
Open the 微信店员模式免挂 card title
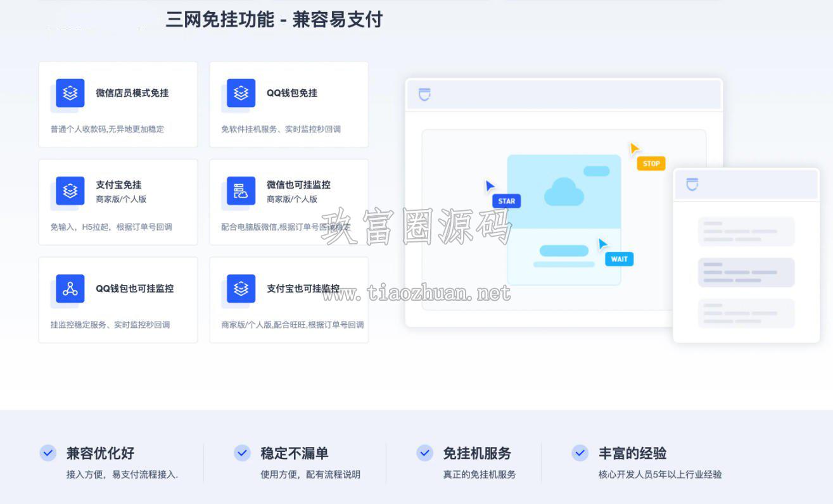132,93
